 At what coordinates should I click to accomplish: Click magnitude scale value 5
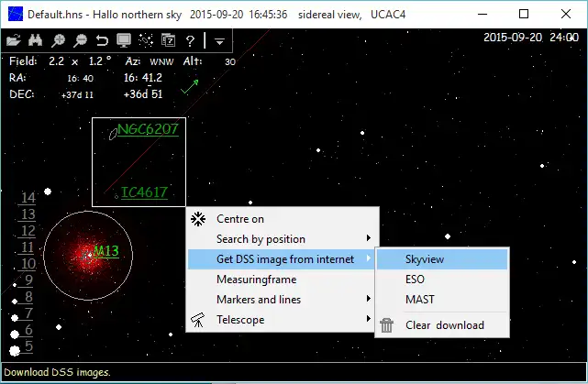28,346
